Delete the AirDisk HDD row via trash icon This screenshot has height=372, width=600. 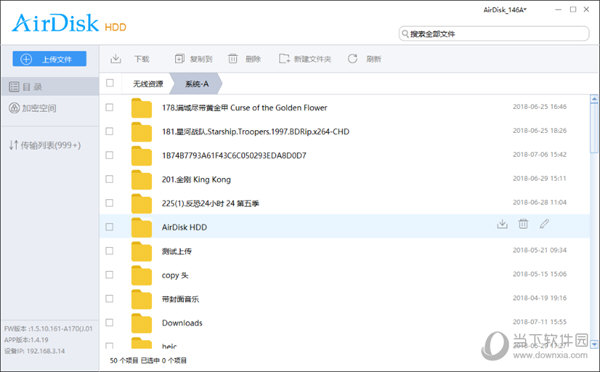pyautogui.click(x=523, y=224)
